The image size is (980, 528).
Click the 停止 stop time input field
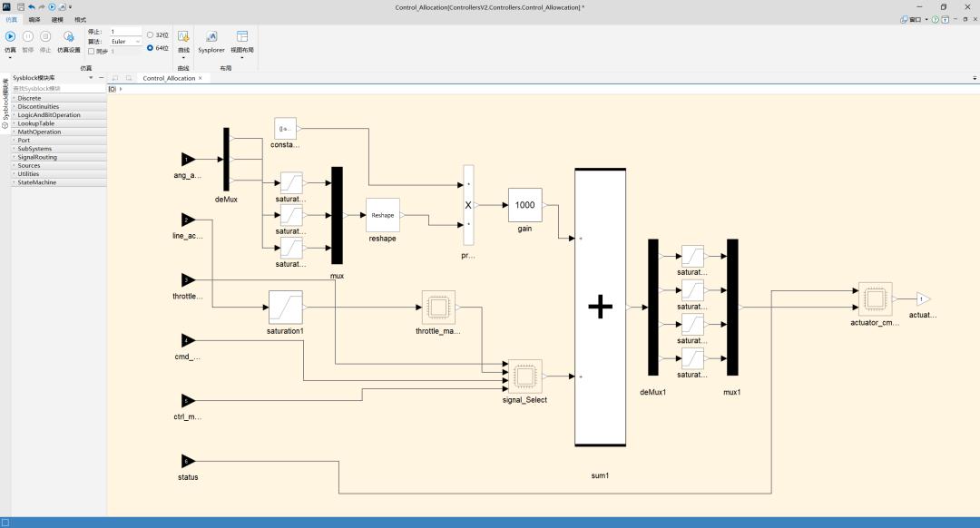click(125, 31)
